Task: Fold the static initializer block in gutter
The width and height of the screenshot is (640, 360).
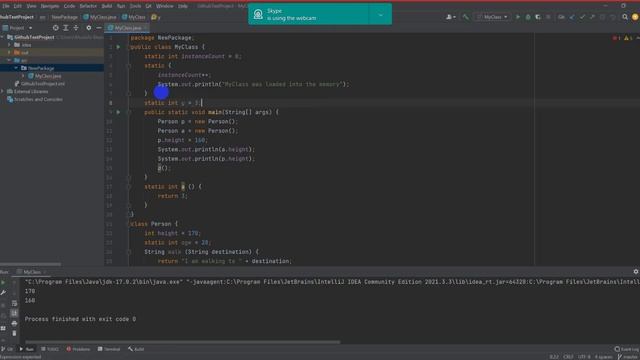Action: tap(129, 66)
